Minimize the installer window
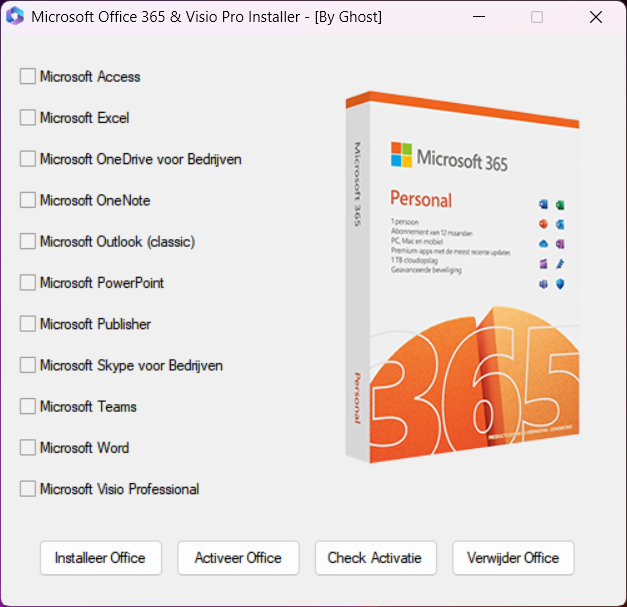627x607 pixels. click(479, 17)
